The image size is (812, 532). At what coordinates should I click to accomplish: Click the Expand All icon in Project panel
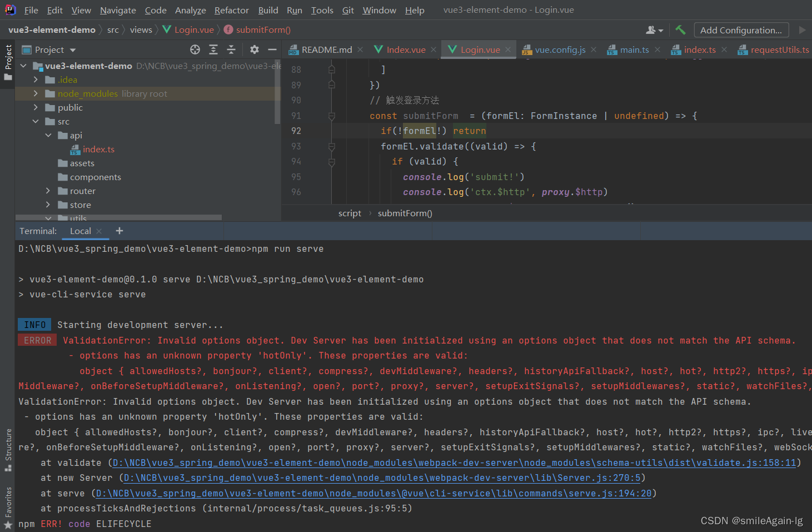213,49
